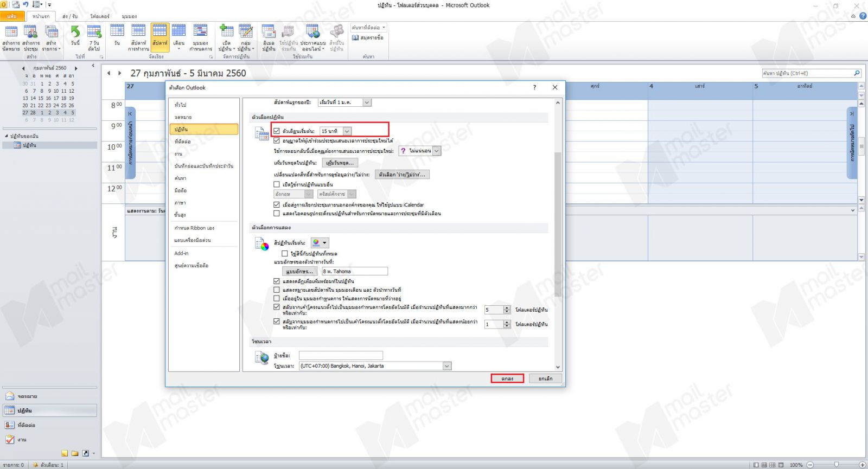Viewport: 868px width, 469px height.
Task: Enable bell icon for reminders checkbox
Action: point(277,214)
